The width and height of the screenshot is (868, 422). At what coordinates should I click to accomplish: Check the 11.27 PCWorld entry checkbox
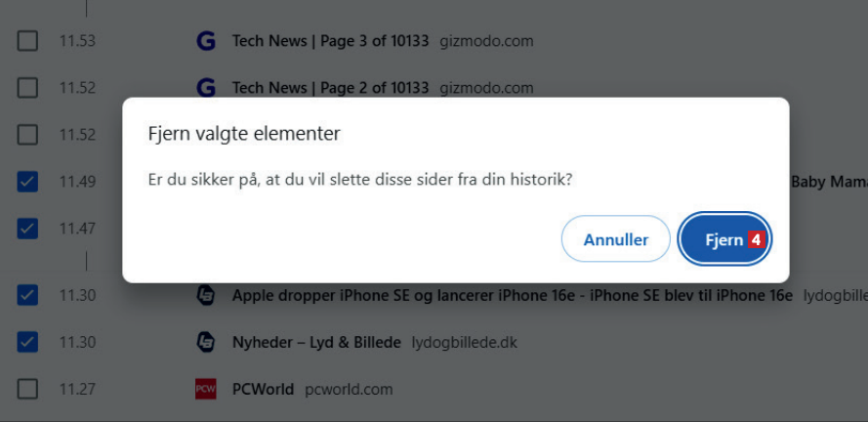28,389
